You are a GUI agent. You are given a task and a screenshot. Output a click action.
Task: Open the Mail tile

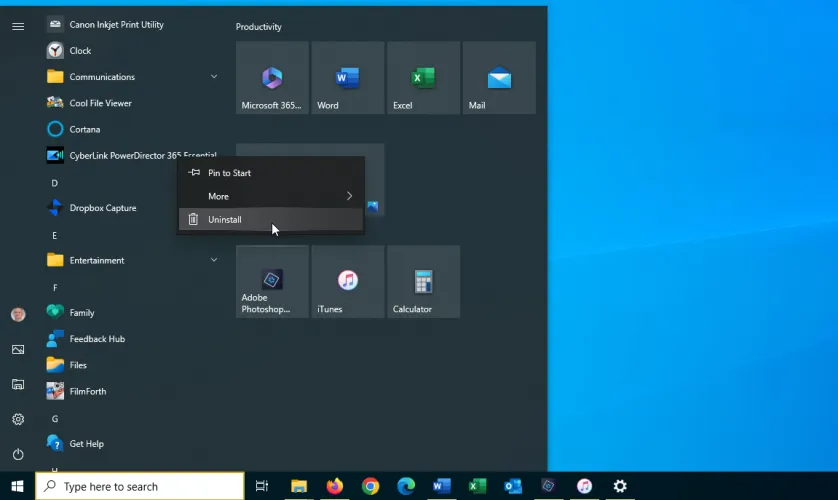click(x=499, y=78)
